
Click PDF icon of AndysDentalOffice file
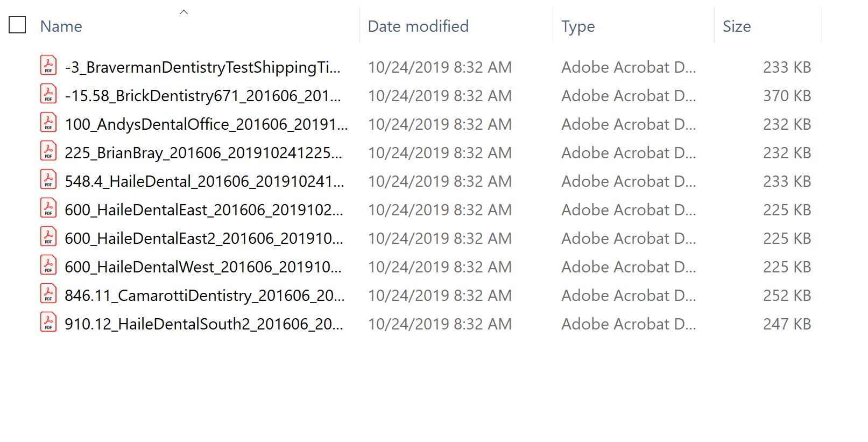[x=48, y=123]
